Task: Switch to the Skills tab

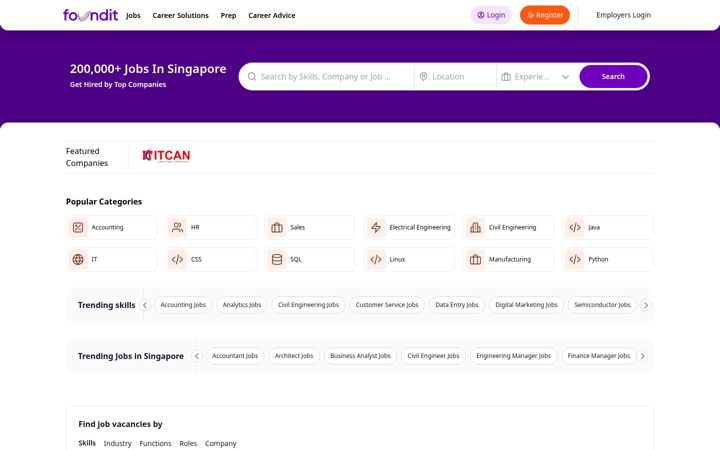Action: tap(87, 443)
